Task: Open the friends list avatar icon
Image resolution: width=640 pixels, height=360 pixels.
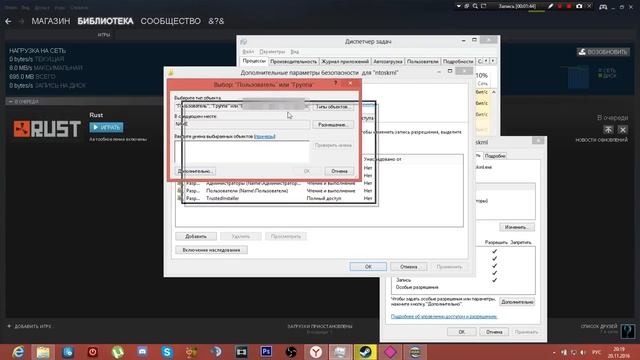Action: pyautogui.click(x=628, y=330)
